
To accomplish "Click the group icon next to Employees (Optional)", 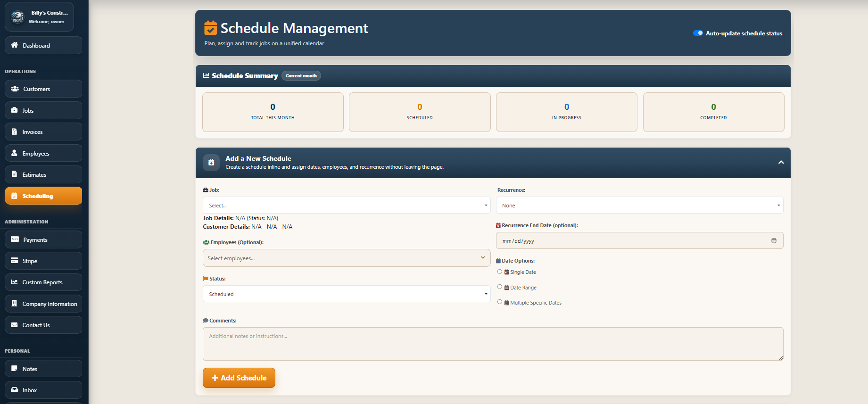I will click(206, 242).
